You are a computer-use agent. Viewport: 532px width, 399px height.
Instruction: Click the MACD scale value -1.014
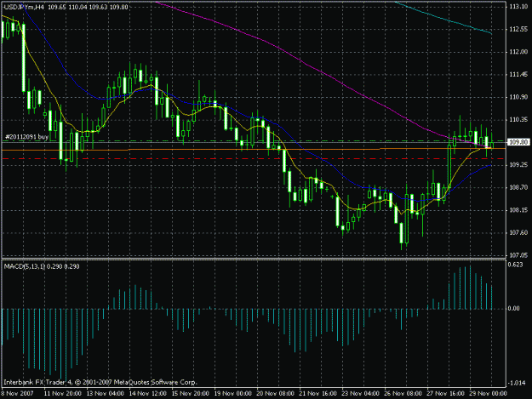pos(517,383)
